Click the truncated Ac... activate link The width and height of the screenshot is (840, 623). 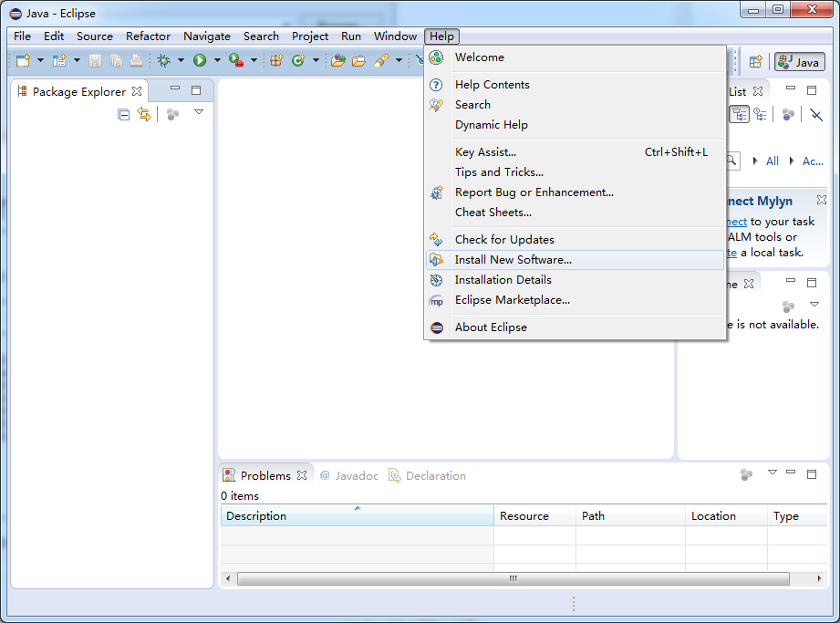click(x=813, y=161)
